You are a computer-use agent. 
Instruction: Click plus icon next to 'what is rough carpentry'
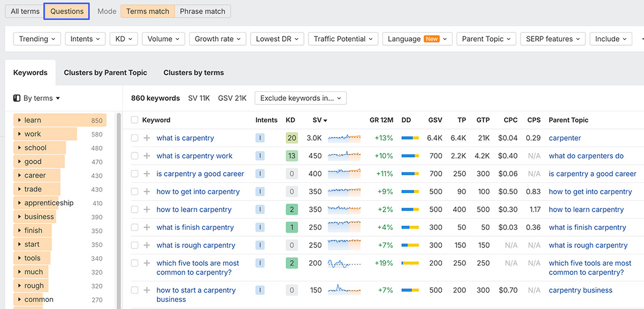[x=147, y=246]
